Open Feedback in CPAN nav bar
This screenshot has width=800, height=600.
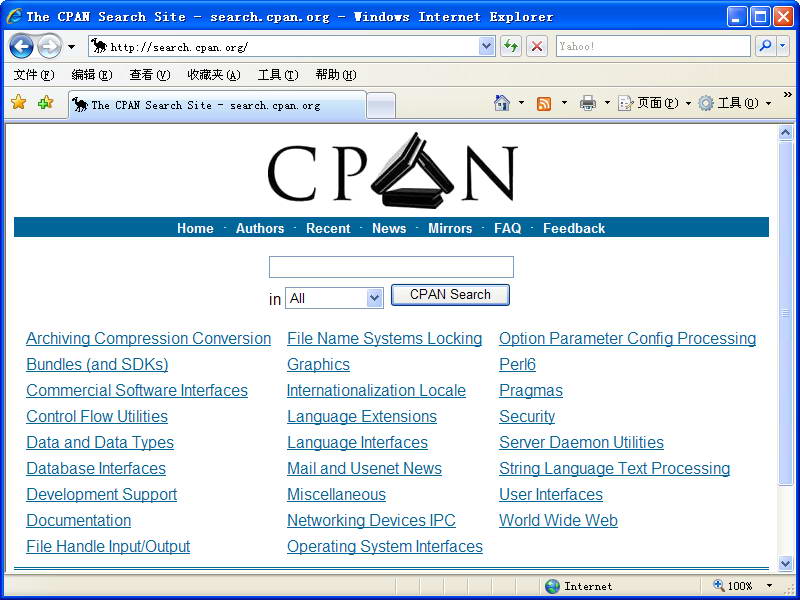(574, 228)
